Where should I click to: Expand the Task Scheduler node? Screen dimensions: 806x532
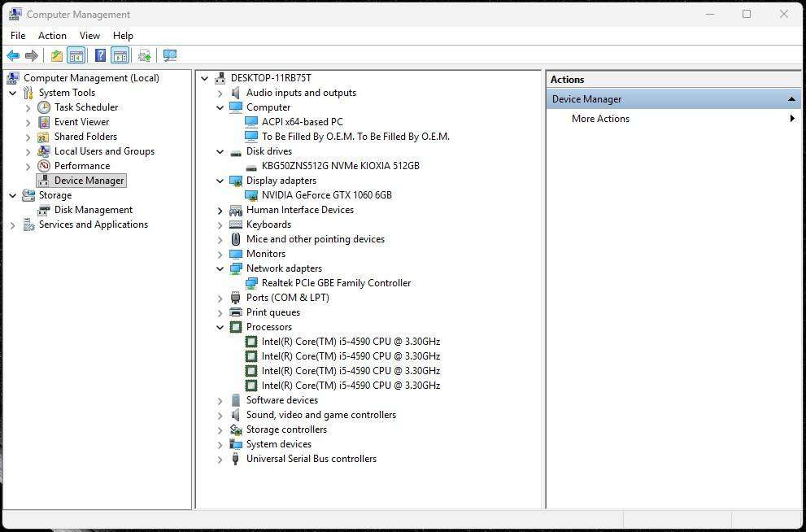pos(28,108)
